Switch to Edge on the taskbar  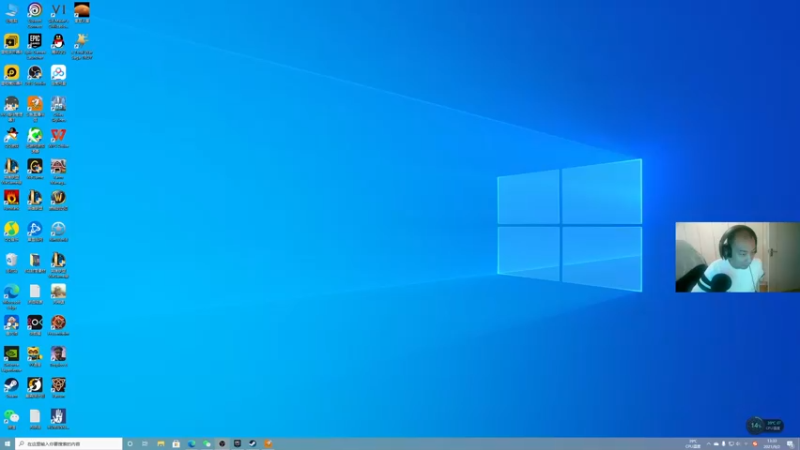(191, 444)
